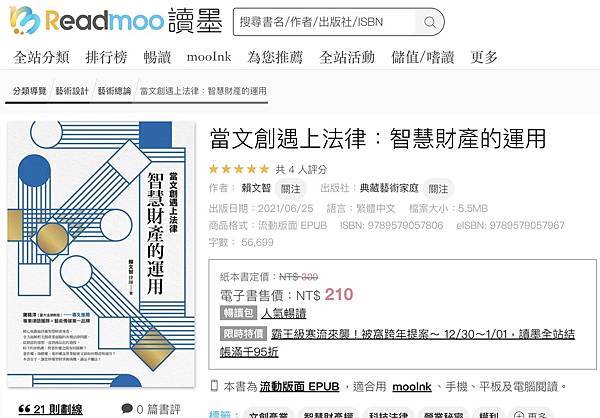Click the comment bubble icon
The image size is (600, 418).
click(127, 408)
